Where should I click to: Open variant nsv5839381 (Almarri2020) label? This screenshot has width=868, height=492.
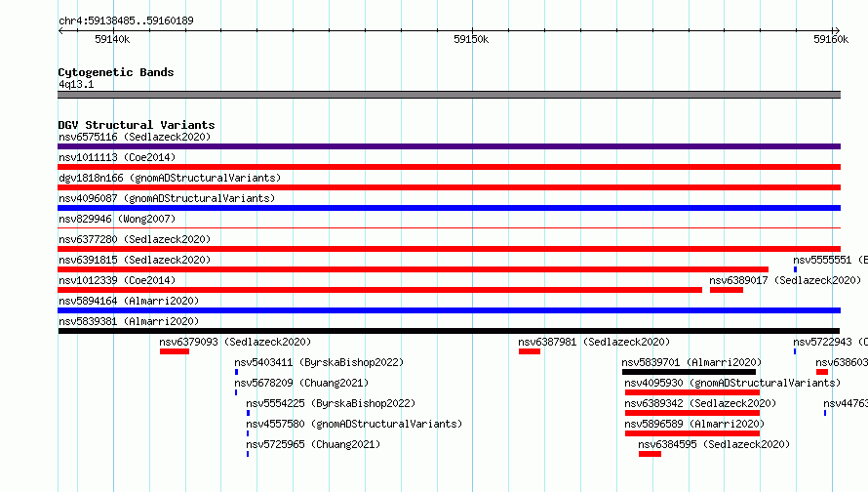tap(129, 321)
